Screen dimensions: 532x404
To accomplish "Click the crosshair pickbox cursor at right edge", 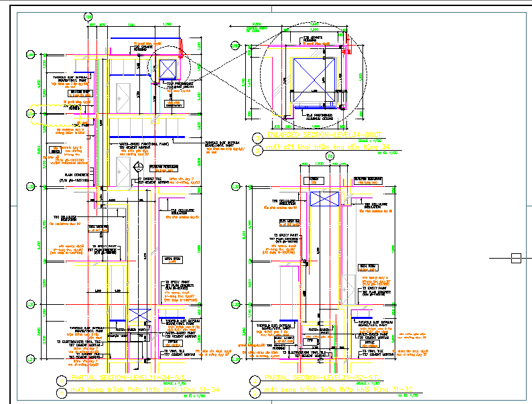I will coord(516,259).
